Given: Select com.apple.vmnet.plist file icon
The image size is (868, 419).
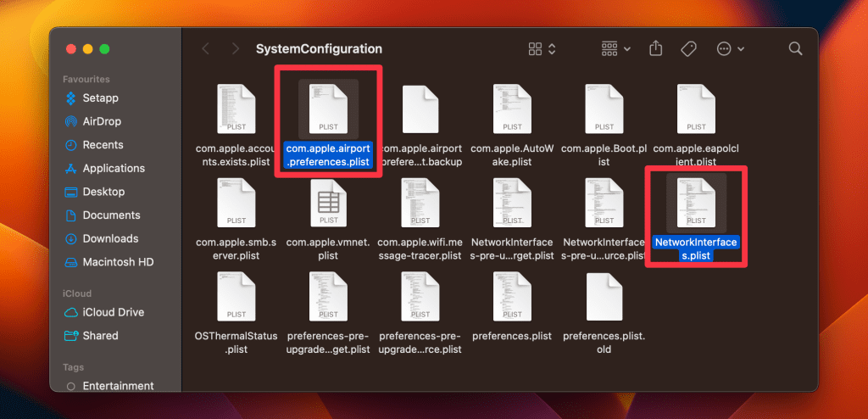Looking at the screenshot, I should 328,203.
